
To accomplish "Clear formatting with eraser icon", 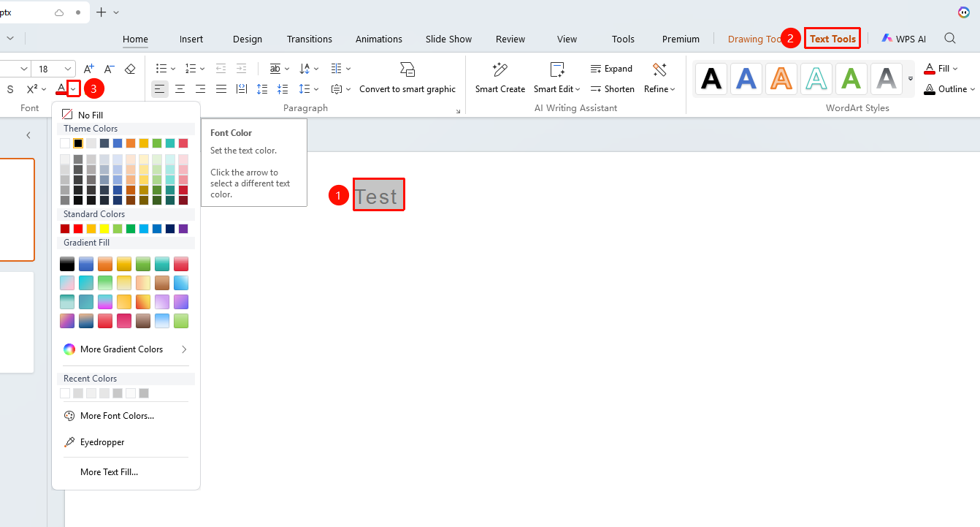I will pos(130,69).
